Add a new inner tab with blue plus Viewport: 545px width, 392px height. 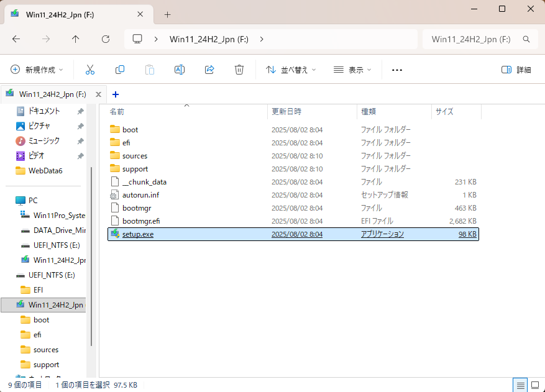pos(116,94)
